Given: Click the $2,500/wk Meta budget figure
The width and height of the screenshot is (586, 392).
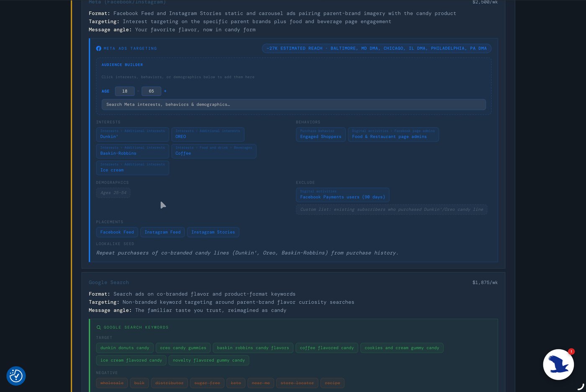Looking at the screenshot, I should pyautogui.click(x=485, y=3).
